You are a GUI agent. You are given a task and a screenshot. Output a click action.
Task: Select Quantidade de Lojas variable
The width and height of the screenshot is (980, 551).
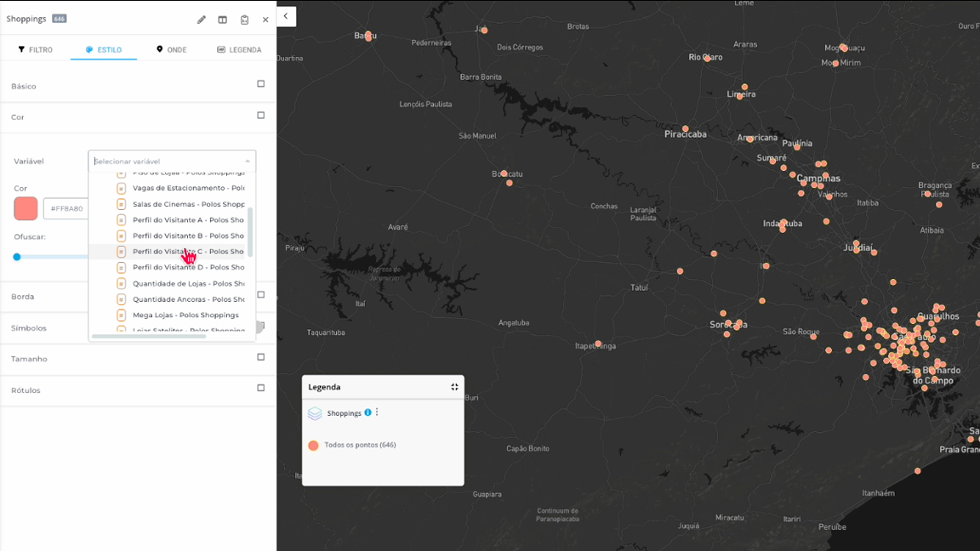point(188,284)
